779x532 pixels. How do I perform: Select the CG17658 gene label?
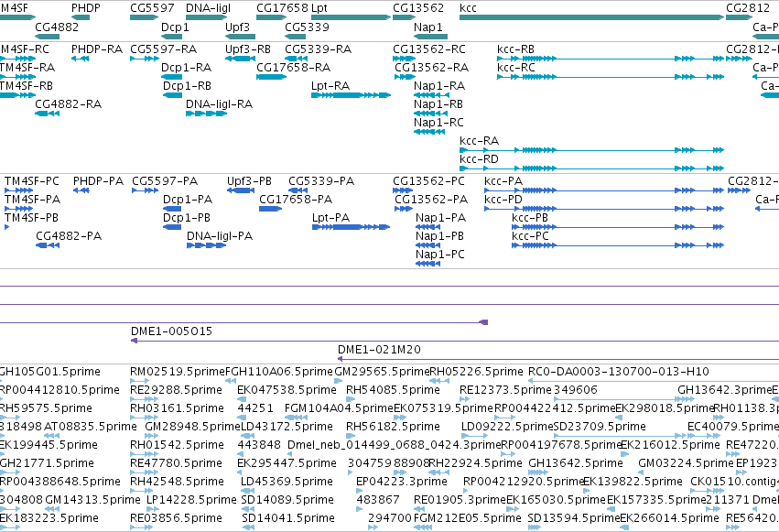coord(282,8)
